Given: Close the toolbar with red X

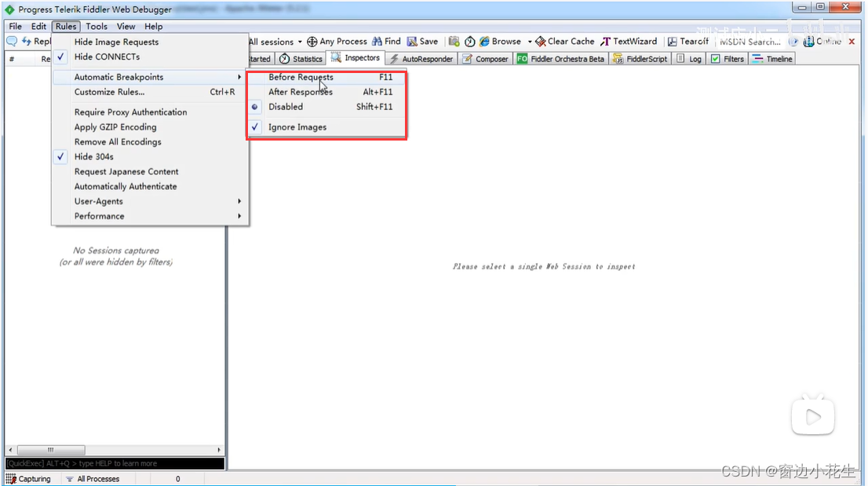Looking at the screenshot, I should [x=852, y=42].
